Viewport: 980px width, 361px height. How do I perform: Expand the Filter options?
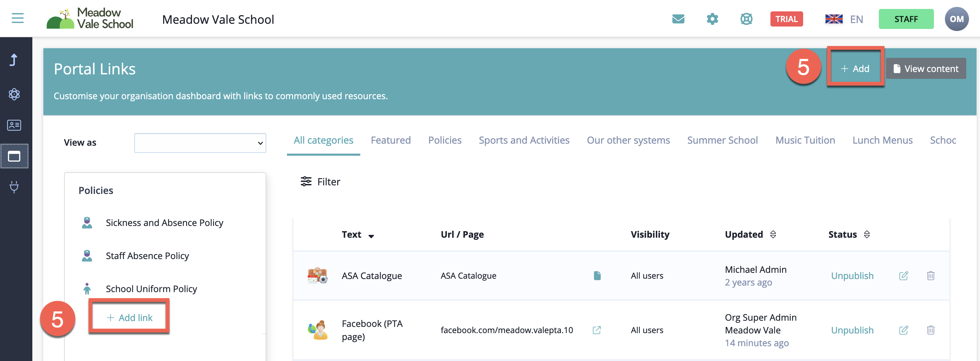pyautogui.click(x=320, y=182)
